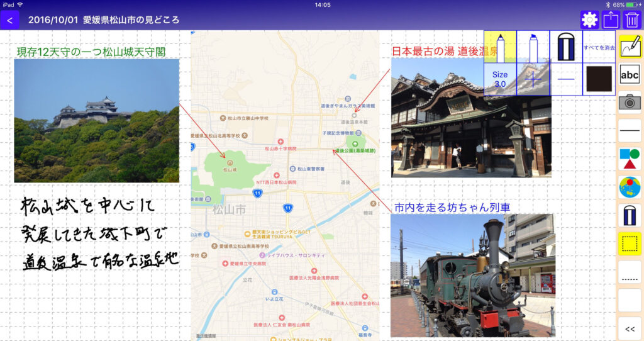Activate the yellow dotted selection tool
Image resolution: width=644 pixels, height=341 pixels.
(x=630, y=243)
